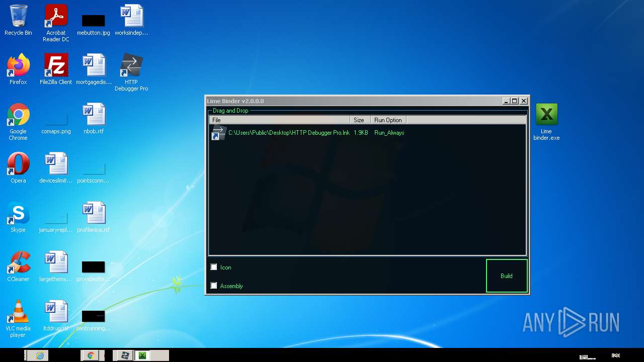Select profilenice.rtf document icon
This screenshot has width=644, height=362.
click(x=94, y=217)
